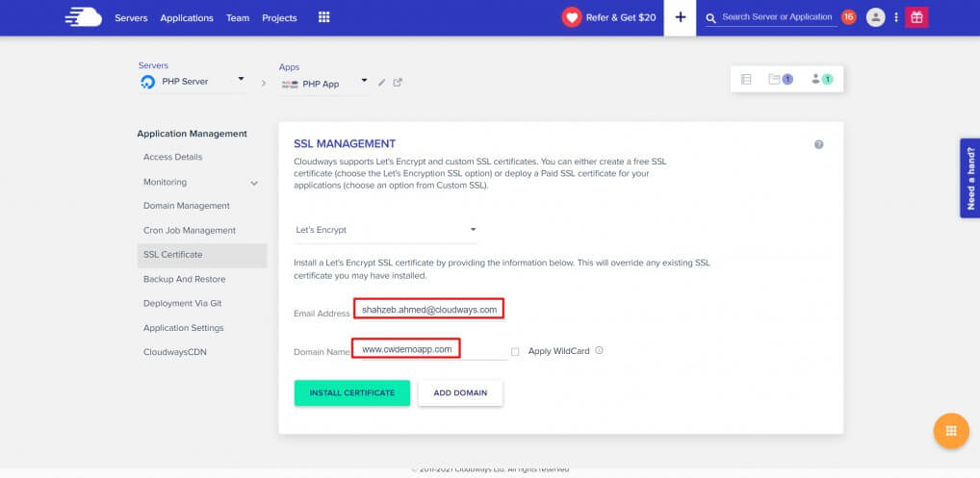Open the user profile avatar

[876, 17]
